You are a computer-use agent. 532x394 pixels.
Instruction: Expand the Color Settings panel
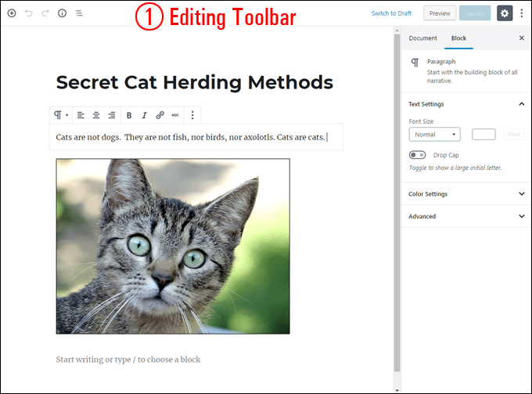click(466, 194)
